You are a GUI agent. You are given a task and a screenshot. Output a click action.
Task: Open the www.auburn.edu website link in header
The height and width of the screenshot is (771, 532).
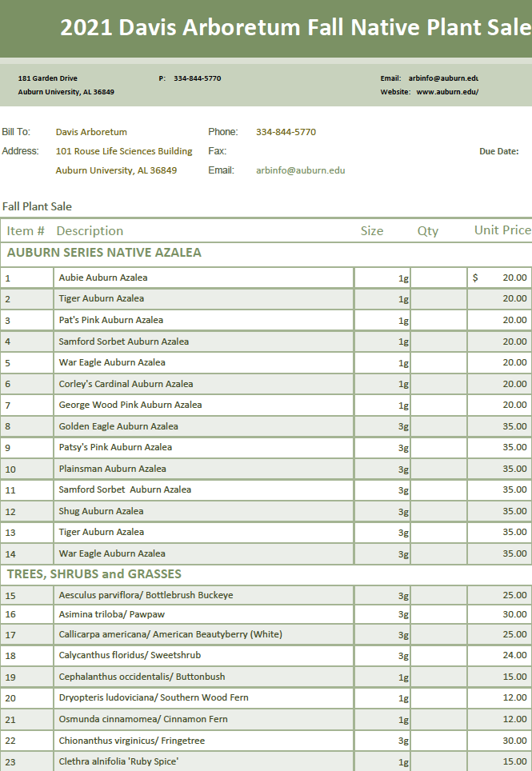(446, 92)
